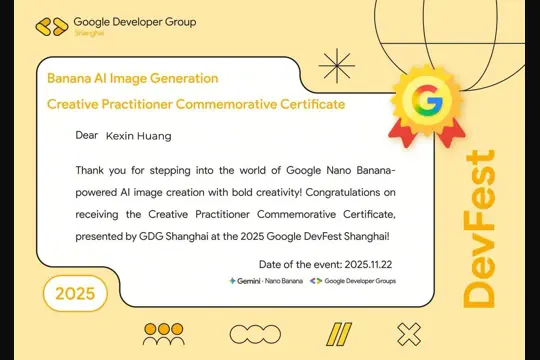Click the word Dear

[86, 135]
